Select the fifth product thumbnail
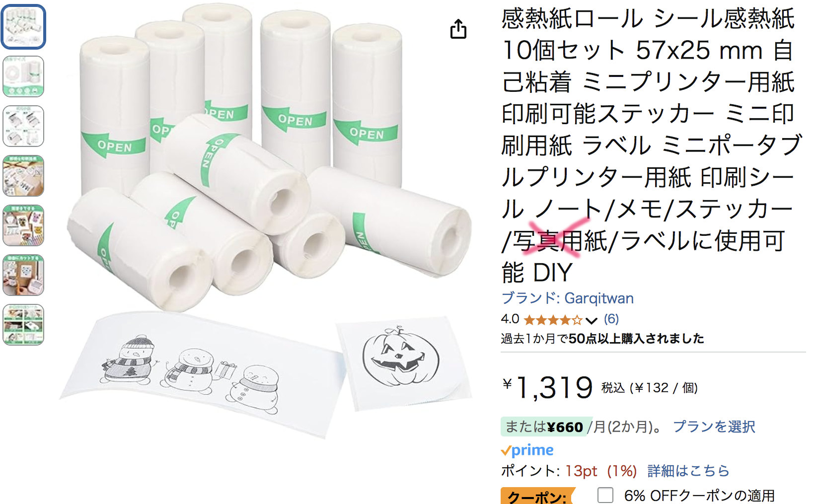The image size is (818, 504). pos(23,225)
